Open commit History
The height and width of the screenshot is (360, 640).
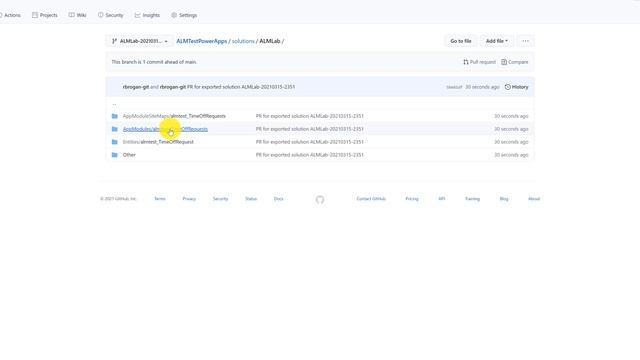click(516, 87)
